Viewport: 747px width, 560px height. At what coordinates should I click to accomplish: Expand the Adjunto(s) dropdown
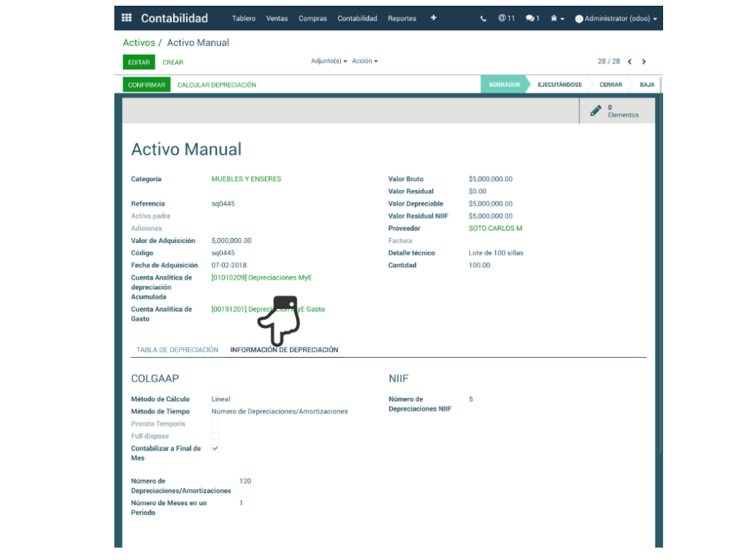click(x=329, y=61)
